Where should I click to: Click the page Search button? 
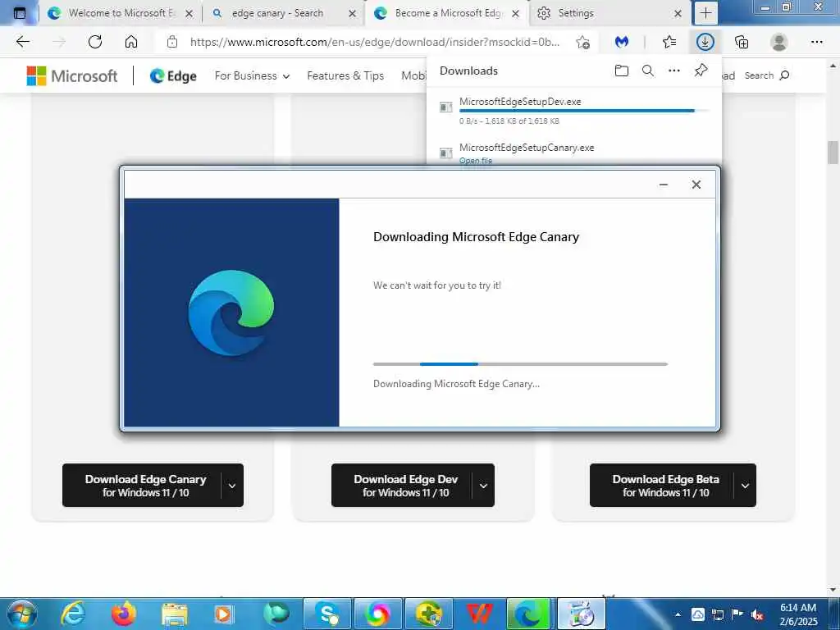coord(767,75)
